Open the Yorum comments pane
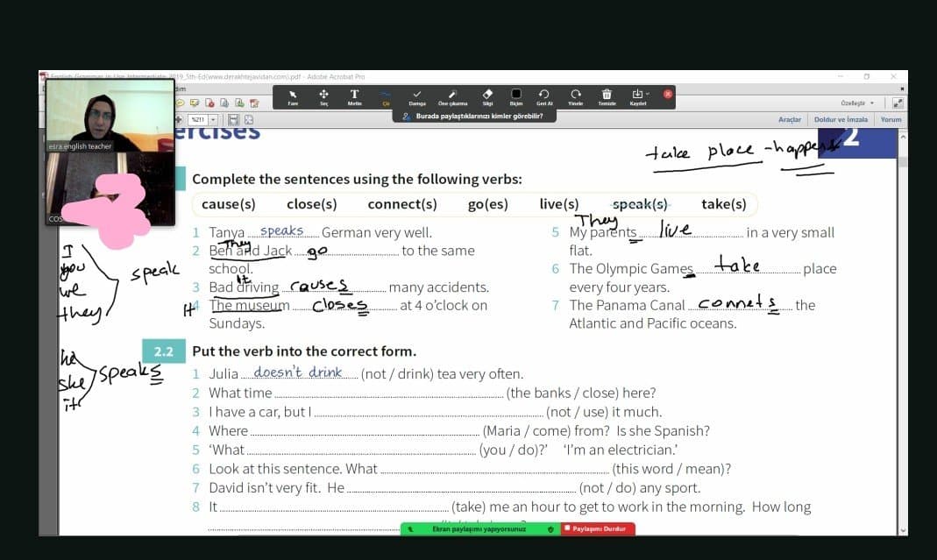This screenshot has width=937, height=560. (891, 119)
